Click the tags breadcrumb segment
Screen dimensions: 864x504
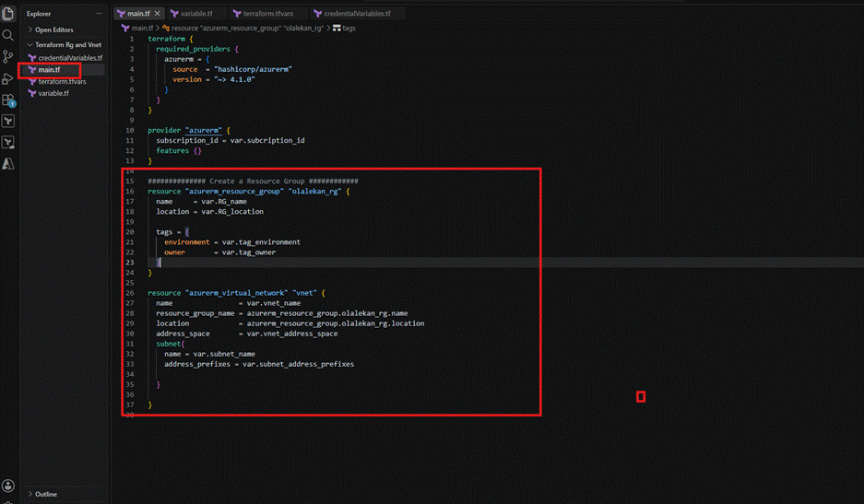[x=349, y=28]
